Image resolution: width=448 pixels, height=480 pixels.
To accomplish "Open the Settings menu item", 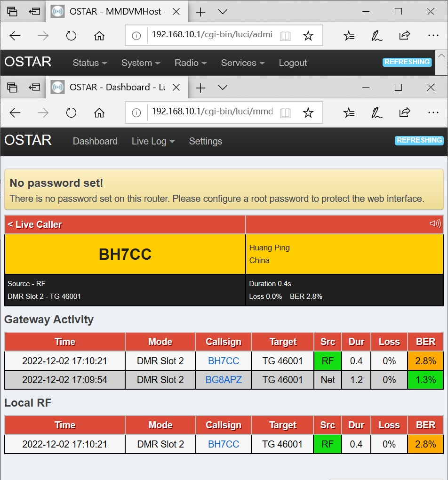I will point(205,141).
